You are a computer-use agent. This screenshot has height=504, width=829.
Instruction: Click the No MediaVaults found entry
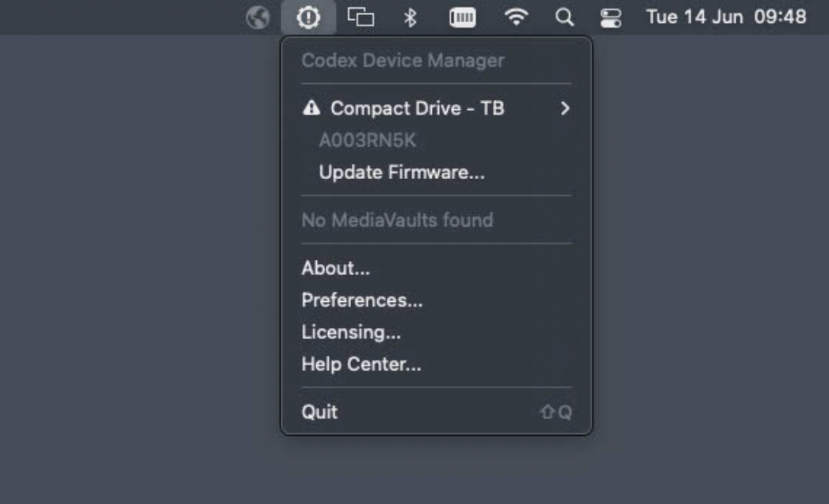click(397, 220)
